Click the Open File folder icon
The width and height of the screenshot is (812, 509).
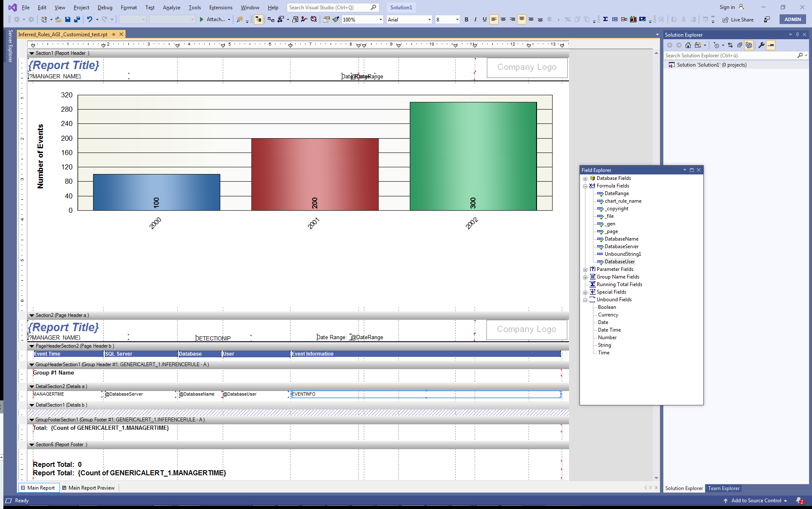58,19
